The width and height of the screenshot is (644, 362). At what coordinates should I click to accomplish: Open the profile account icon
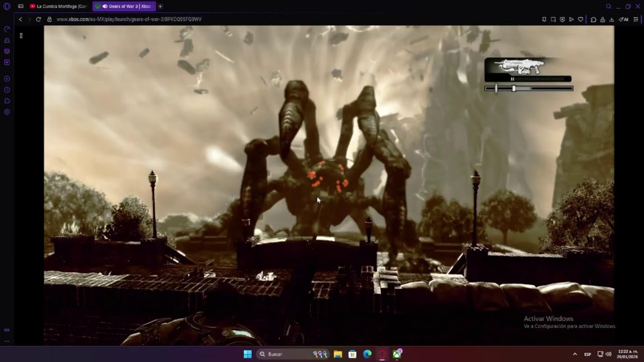point(602,19)
